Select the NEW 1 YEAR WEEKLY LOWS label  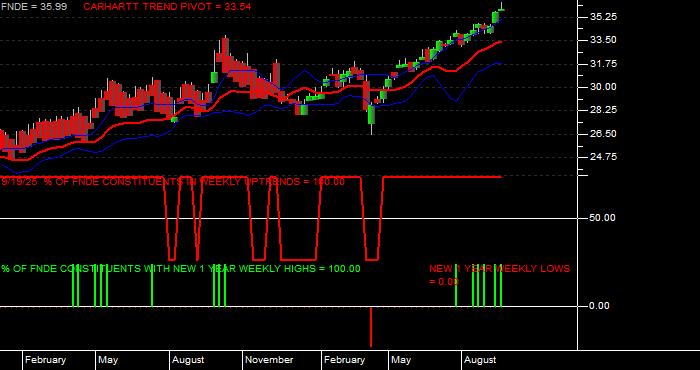(500, 275)
